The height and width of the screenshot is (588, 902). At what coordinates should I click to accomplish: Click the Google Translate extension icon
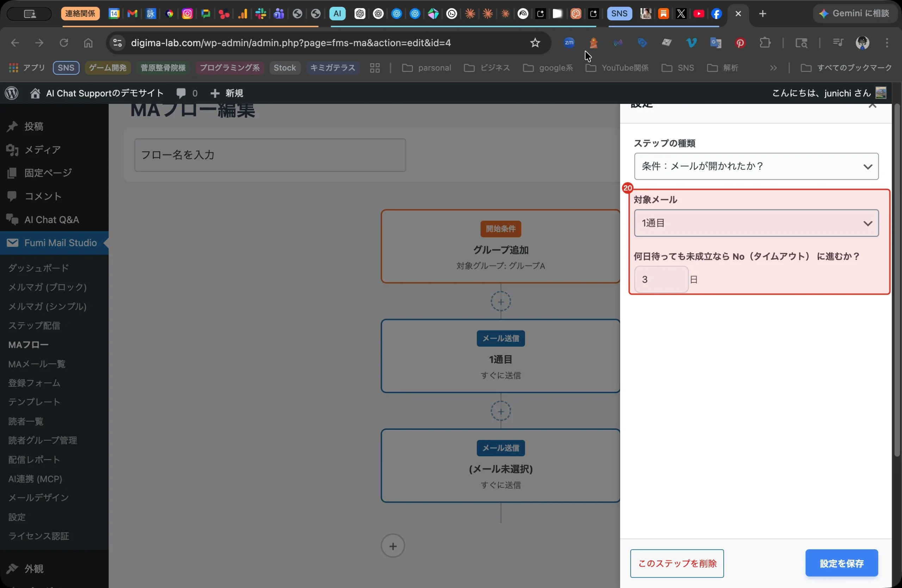716,43
